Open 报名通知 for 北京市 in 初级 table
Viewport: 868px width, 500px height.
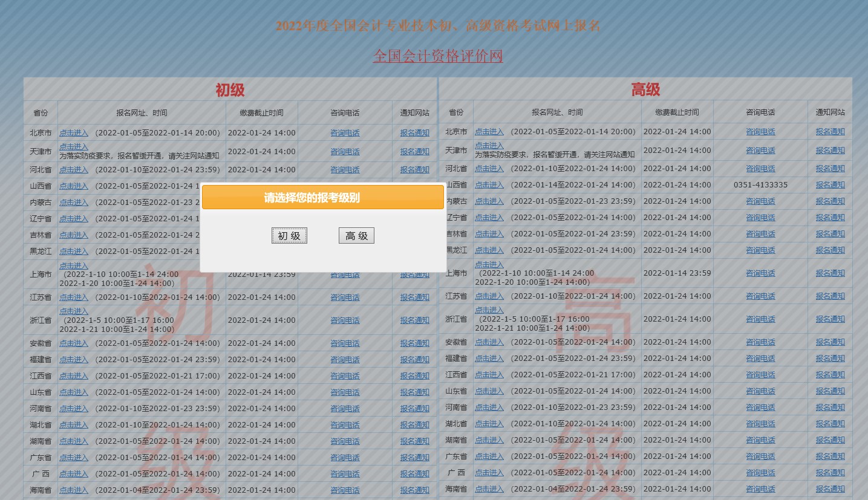pyautogui.click(x=414, y=133)
